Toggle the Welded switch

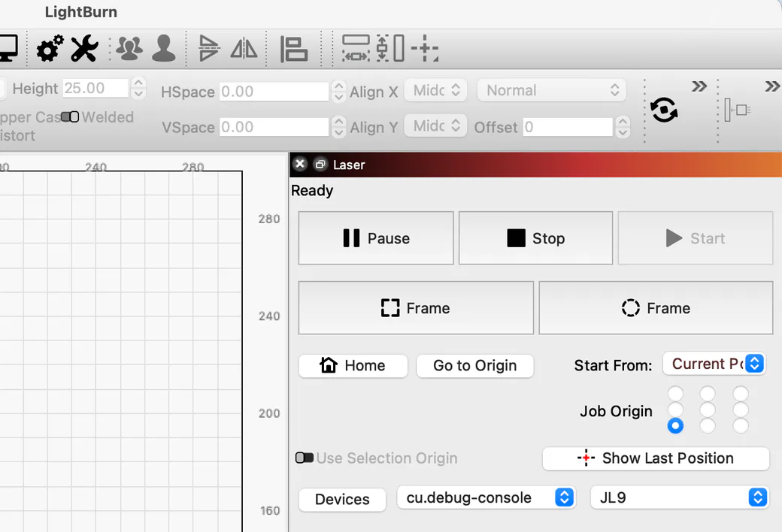tap(70, 116)
